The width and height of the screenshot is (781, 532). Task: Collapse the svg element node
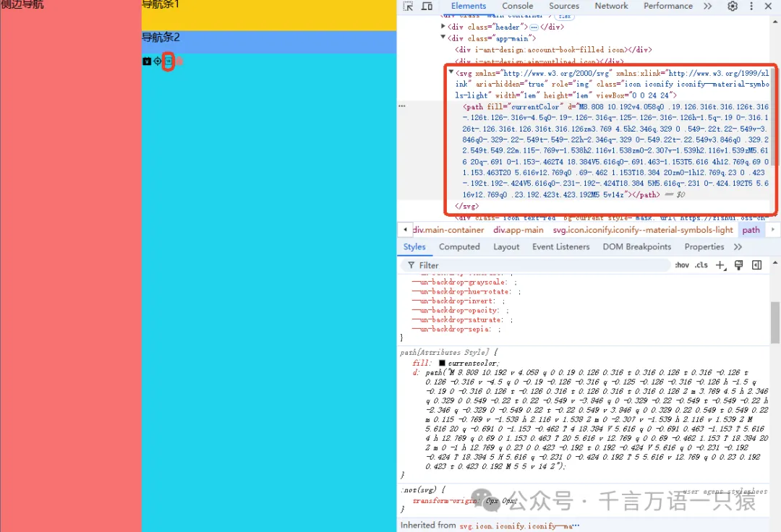(x=451, y=72)
